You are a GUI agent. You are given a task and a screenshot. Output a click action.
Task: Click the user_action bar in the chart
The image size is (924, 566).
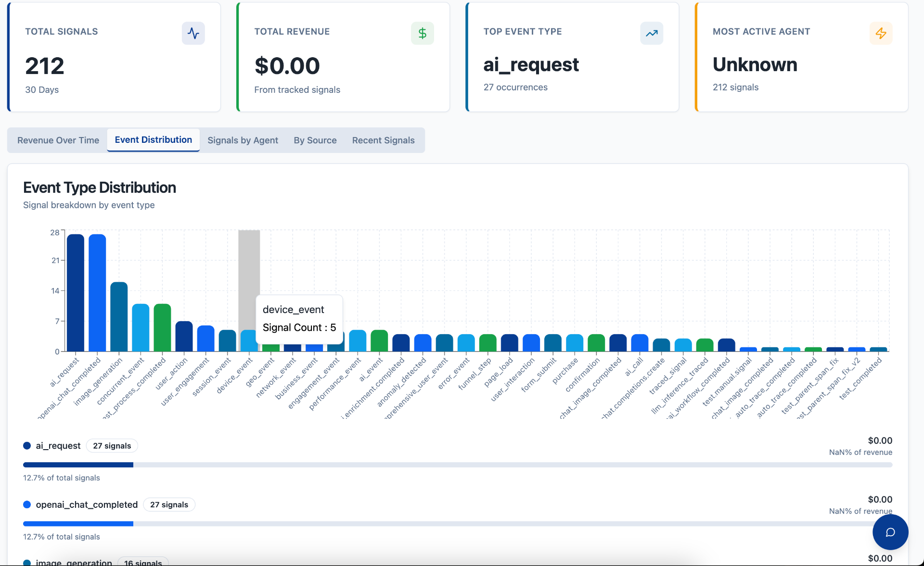[184, 336]
